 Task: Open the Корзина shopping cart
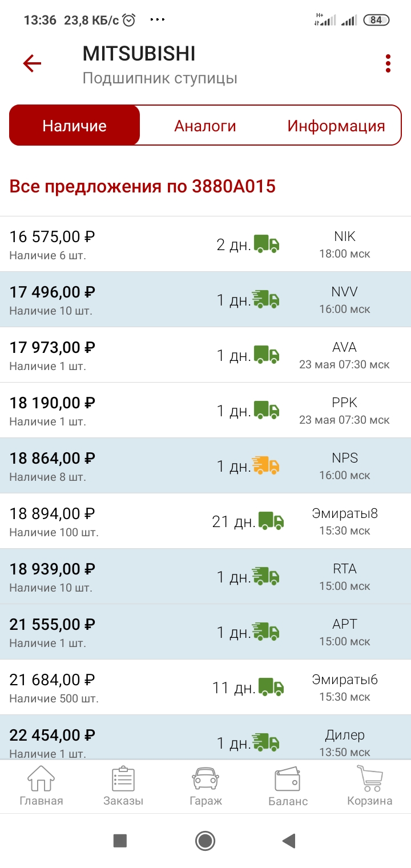[x=370, y=786]
